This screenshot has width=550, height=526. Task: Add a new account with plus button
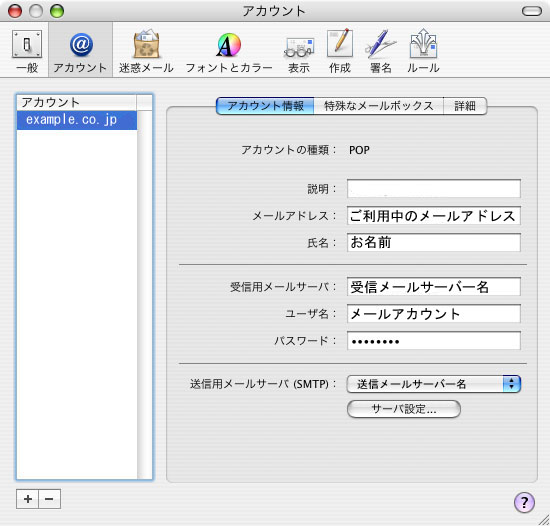pos(28,499)
